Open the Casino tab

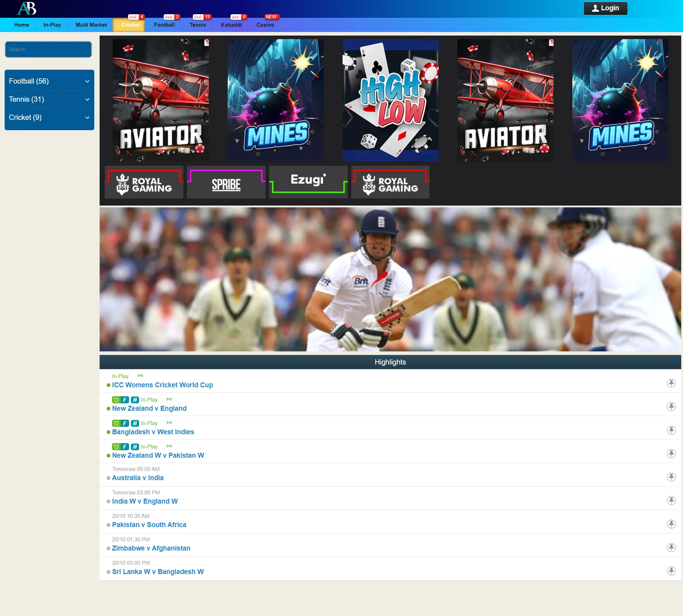click(265, 25)
